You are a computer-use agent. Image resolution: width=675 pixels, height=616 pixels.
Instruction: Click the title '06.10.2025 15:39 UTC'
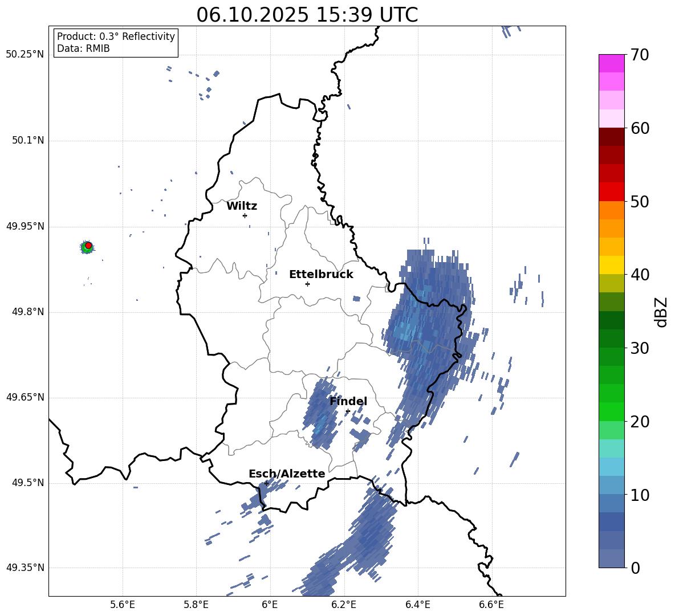[307, 15]
